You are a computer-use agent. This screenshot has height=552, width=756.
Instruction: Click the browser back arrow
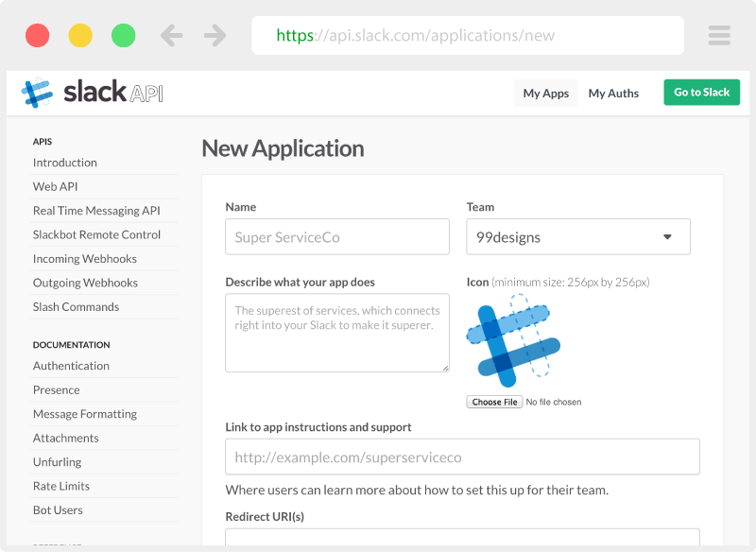172,35
